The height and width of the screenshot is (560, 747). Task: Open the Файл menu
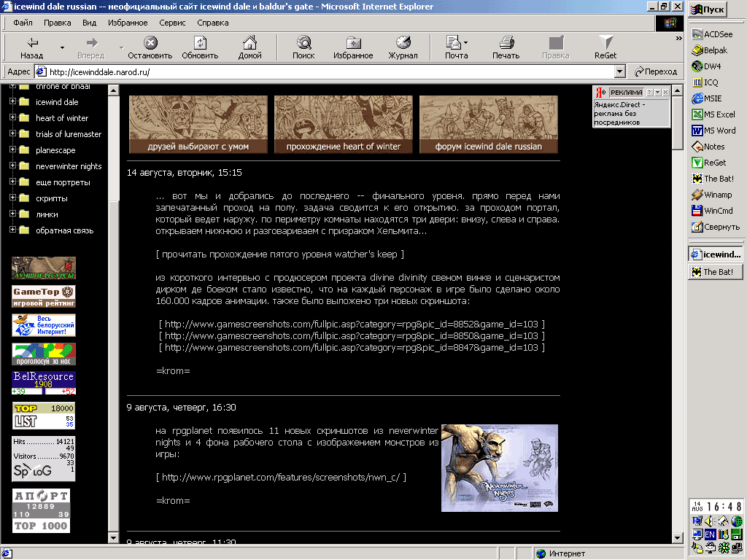click(23, 23)
